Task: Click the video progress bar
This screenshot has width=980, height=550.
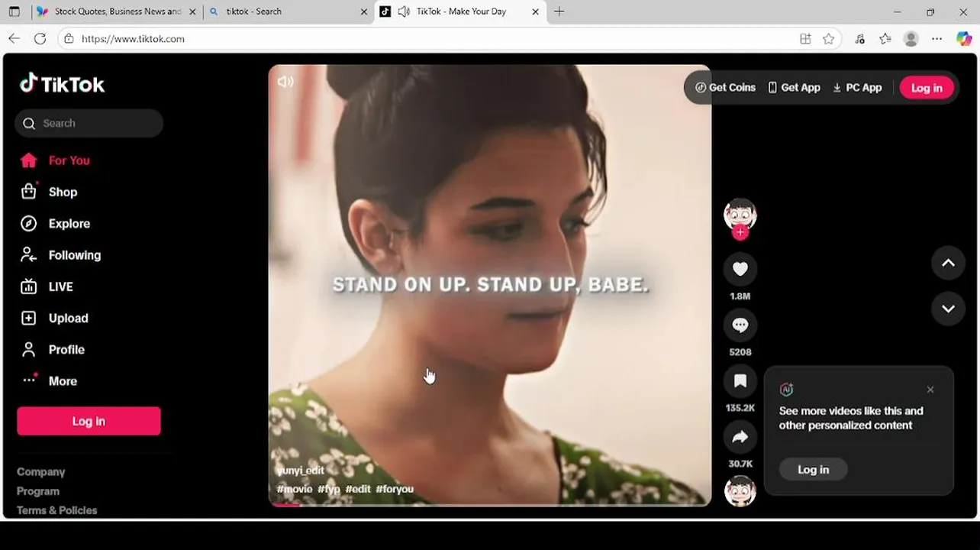Action: click(490, 504)
